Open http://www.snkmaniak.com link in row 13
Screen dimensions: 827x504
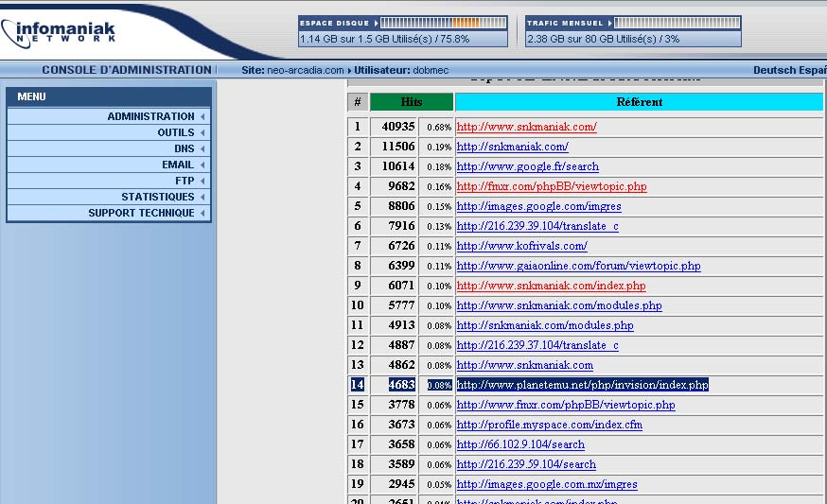(x=525, y=365)
